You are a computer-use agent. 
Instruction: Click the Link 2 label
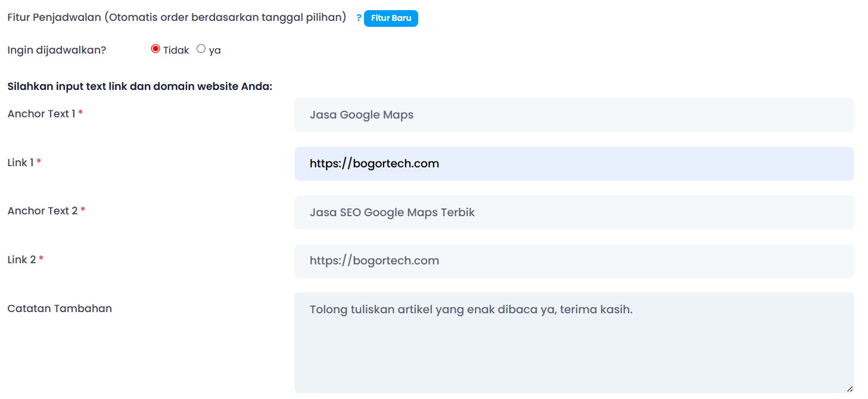[26, 260]
